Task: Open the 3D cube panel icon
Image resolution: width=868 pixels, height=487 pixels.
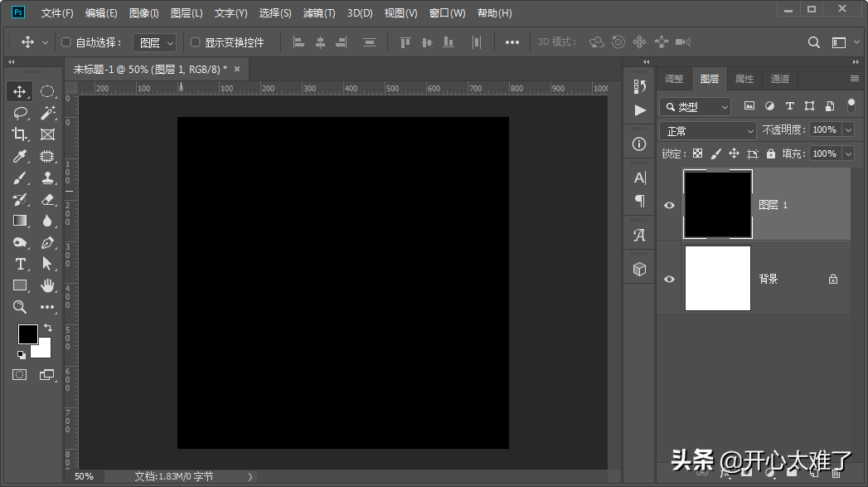Action: pyautogui.click(x=639, y=270)
